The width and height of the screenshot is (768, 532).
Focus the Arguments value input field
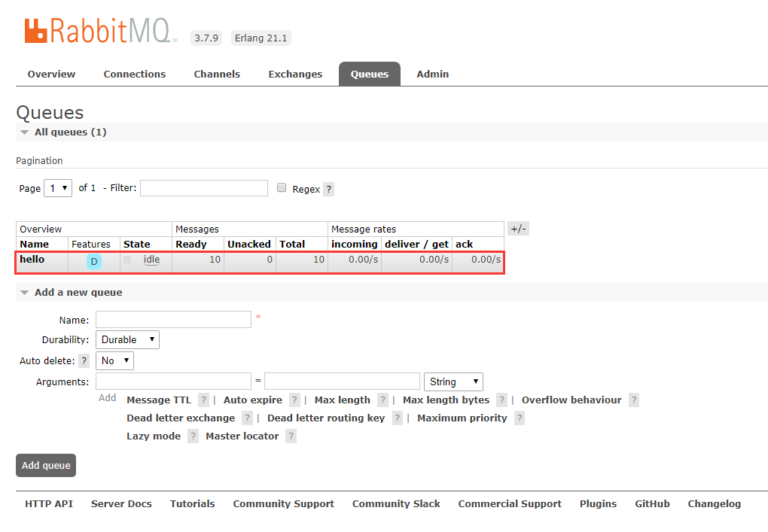pyautogui.click(x=343, y=382)
